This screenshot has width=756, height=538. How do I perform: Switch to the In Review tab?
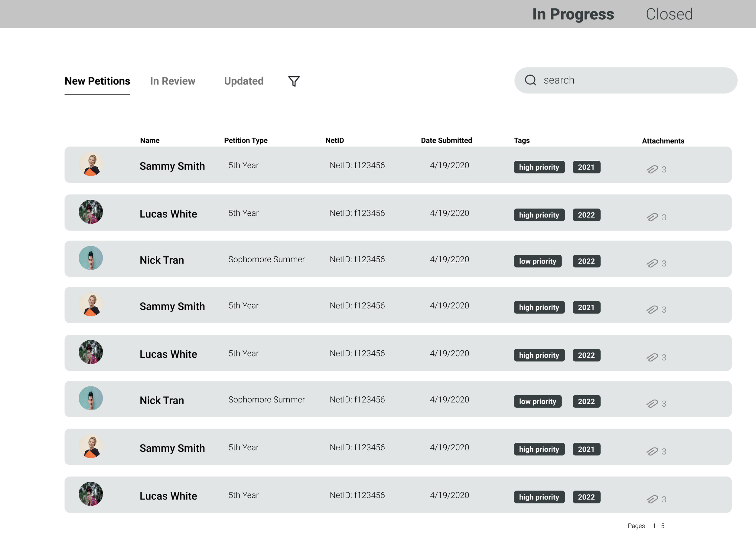pos(172,81)
